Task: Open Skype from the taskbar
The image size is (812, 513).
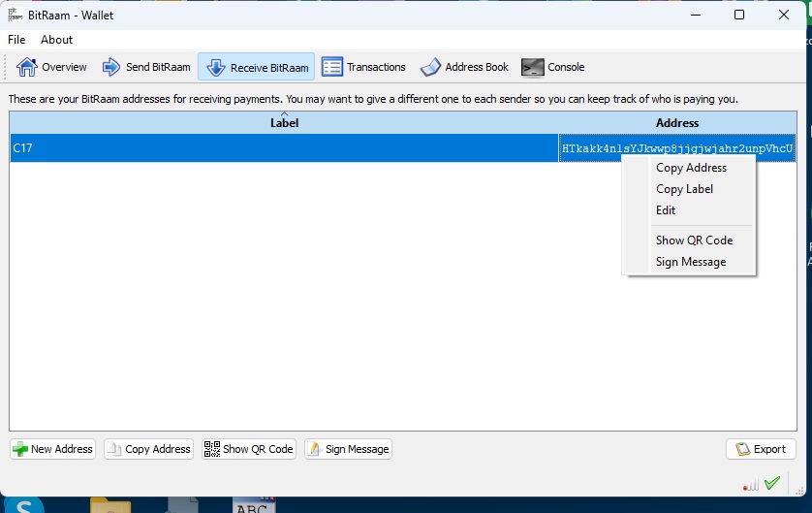Action: pyautogui.click(x=23, y=504)
